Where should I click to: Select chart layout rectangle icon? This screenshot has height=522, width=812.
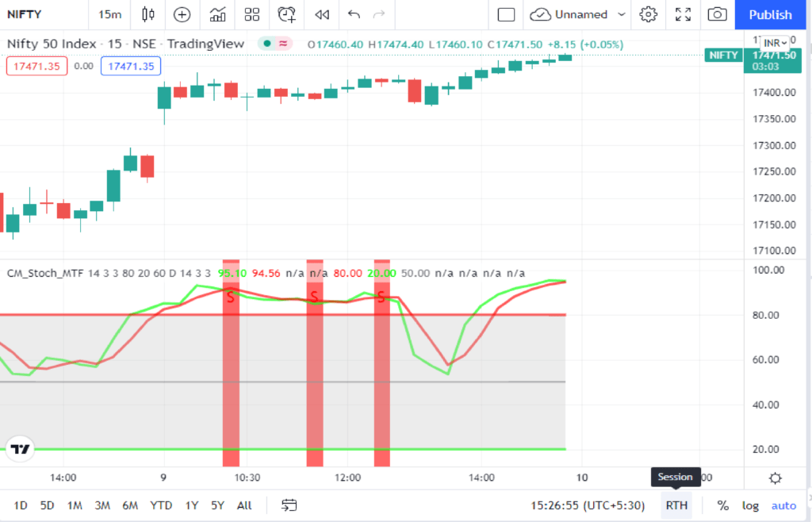pos(506,14)
